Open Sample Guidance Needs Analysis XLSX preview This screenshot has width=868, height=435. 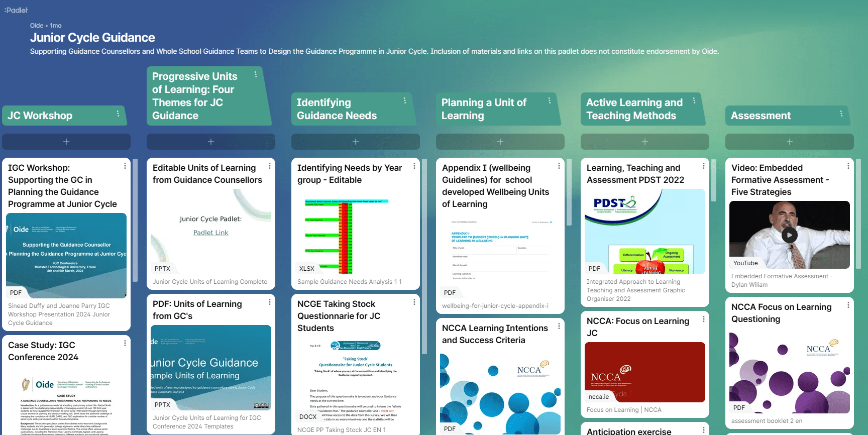coord(356,232)
